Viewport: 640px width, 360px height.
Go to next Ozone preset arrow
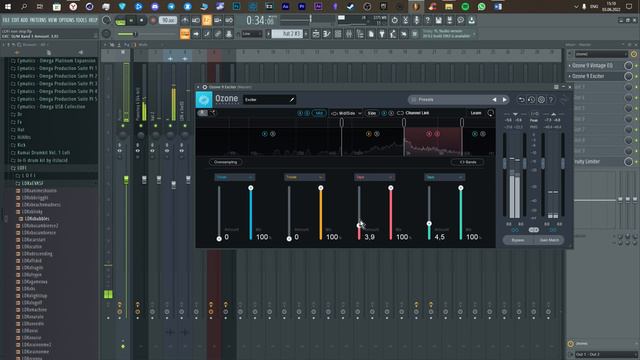pyautogui.click(x=504, y=100)
